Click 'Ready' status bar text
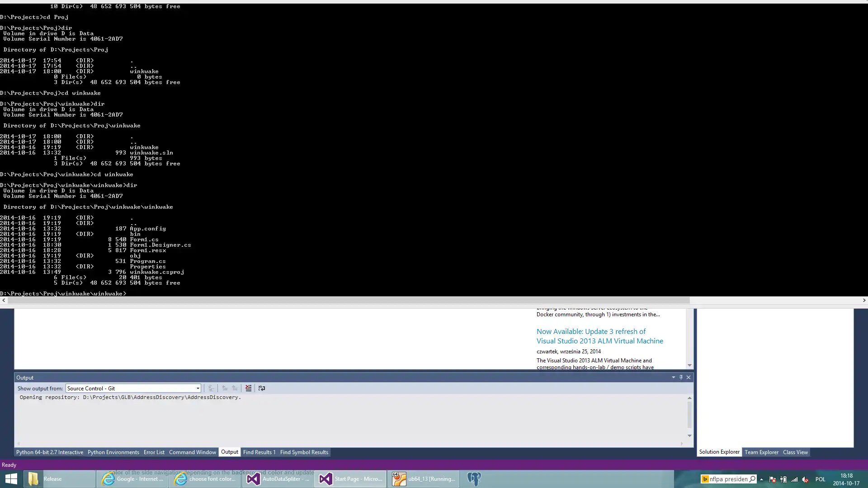868x488 pixels. pyautogui.click(x=9, y=465)
